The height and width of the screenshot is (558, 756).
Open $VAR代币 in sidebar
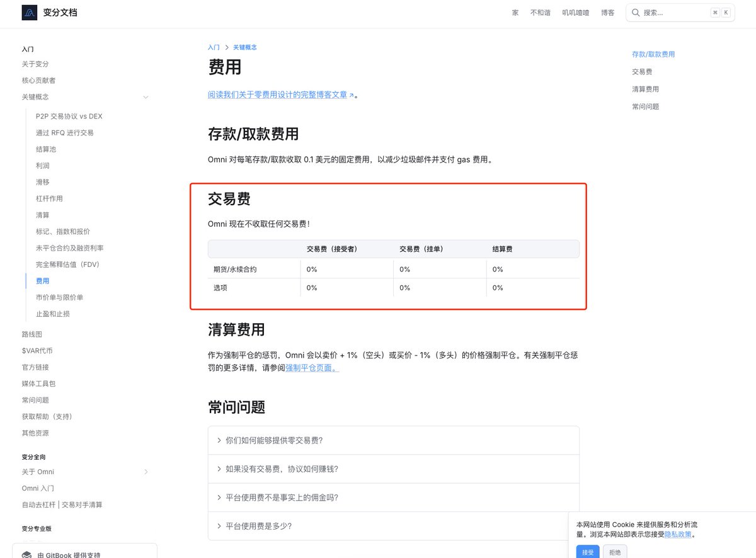(37, 351)
